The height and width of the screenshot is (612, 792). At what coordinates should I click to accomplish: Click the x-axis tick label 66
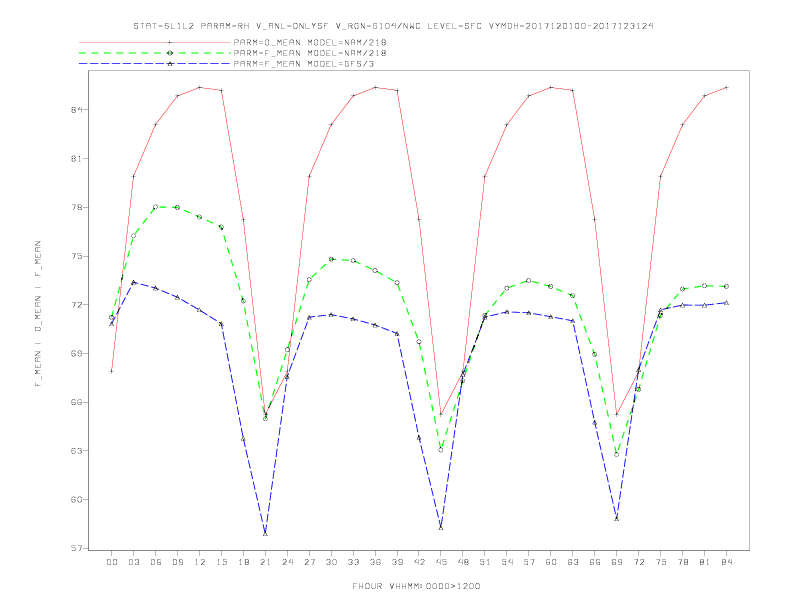click(595, 562)
